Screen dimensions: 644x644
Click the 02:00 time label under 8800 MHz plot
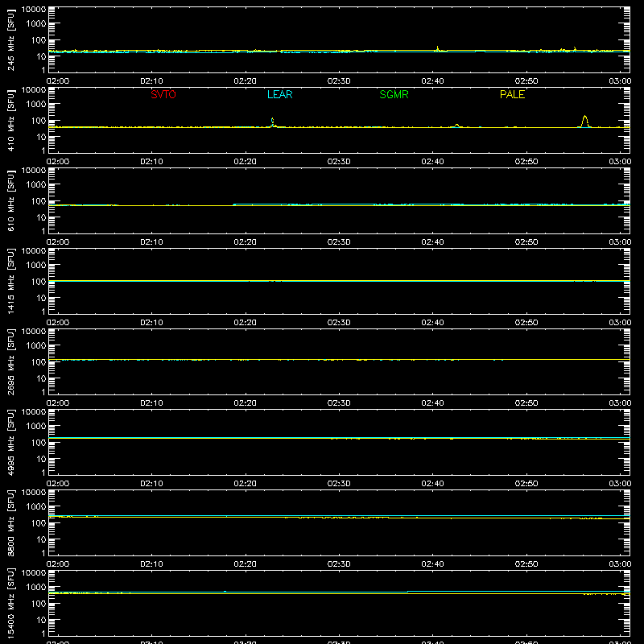pos(58,564)
